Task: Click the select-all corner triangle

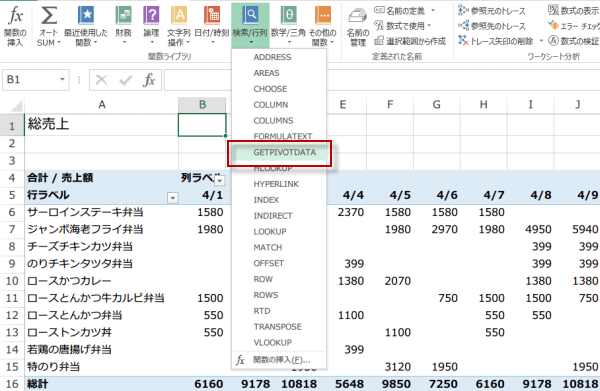Action: coord(16,105)
